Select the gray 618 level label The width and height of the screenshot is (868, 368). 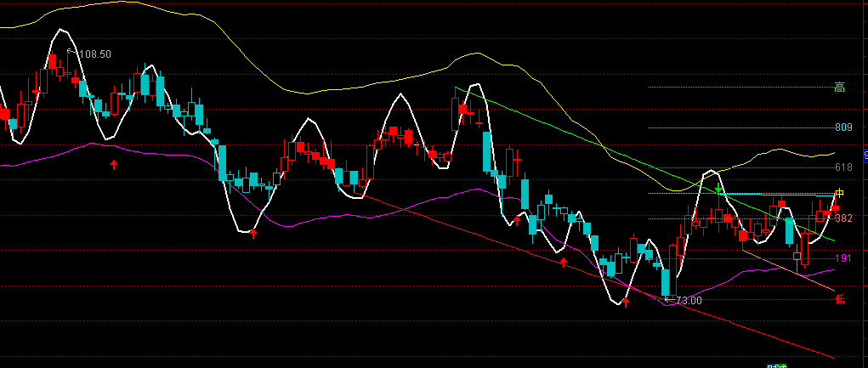[843, 167]
